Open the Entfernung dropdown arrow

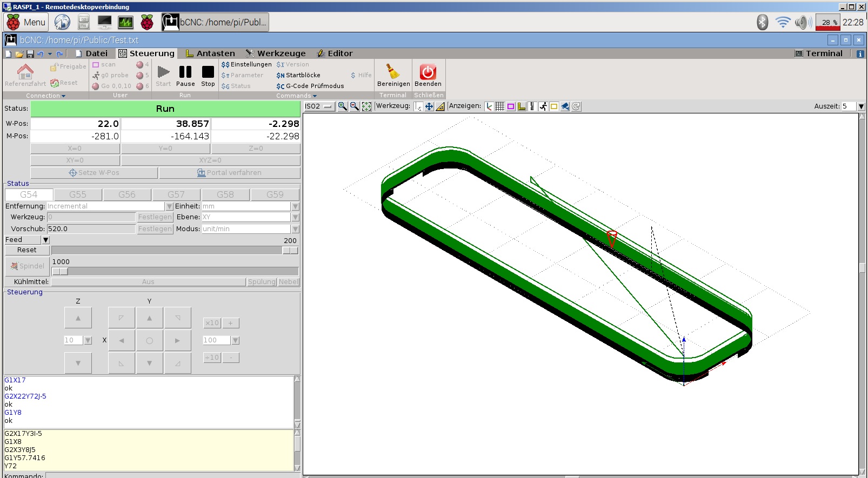tap(169, 206)
